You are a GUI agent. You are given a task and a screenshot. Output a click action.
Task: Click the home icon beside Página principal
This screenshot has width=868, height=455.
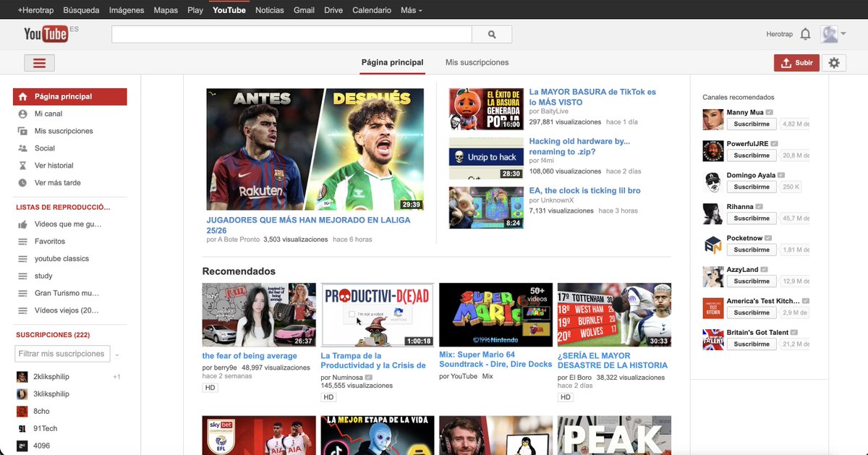[x=22, y=96]
